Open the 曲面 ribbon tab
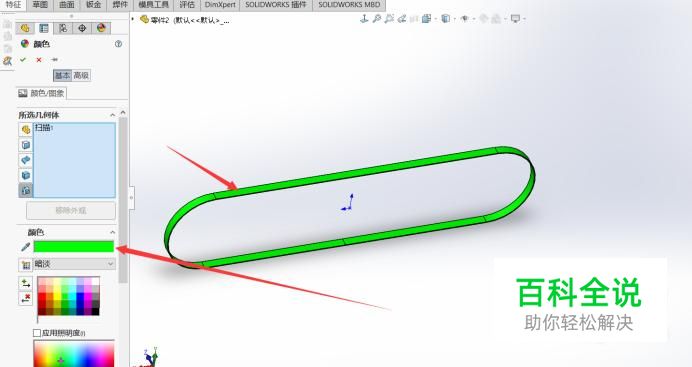This screenshot has width=692, height=367. tap(67, 5)
